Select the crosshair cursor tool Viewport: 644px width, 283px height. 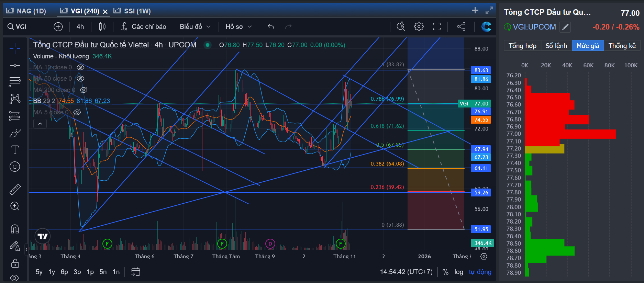pyautogui.click(x=15, y=49)
